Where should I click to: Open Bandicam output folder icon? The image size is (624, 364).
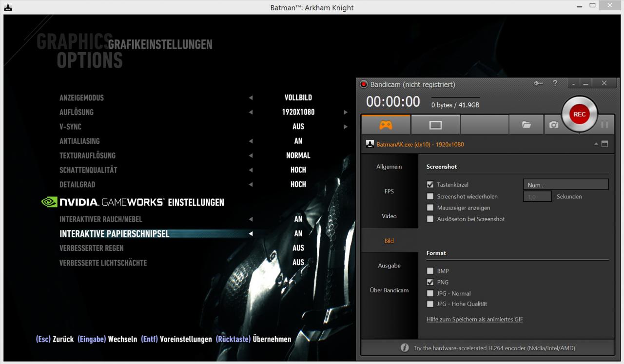pyautogui.click(x=526, y=125)
